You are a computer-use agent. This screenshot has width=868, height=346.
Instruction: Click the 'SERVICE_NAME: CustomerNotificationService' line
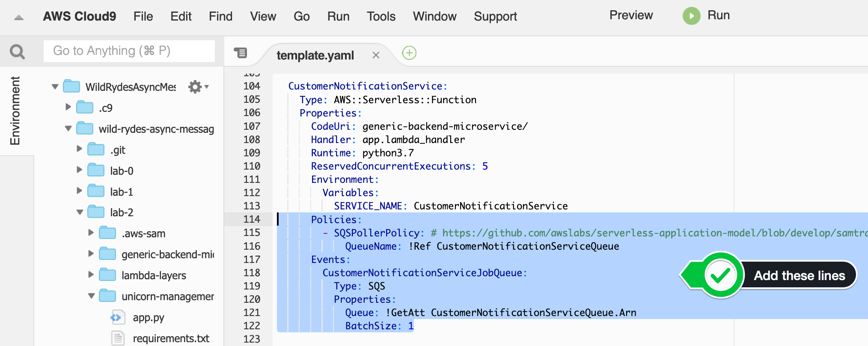click(x=451, y=206)
